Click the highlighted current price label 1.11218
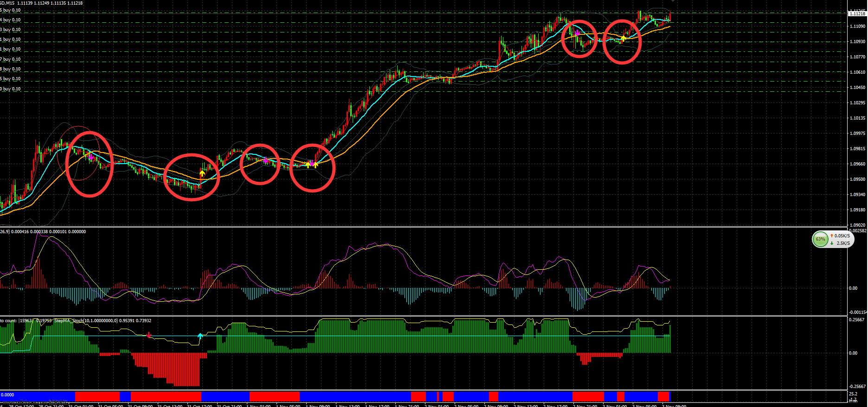 tap(857, 14)
